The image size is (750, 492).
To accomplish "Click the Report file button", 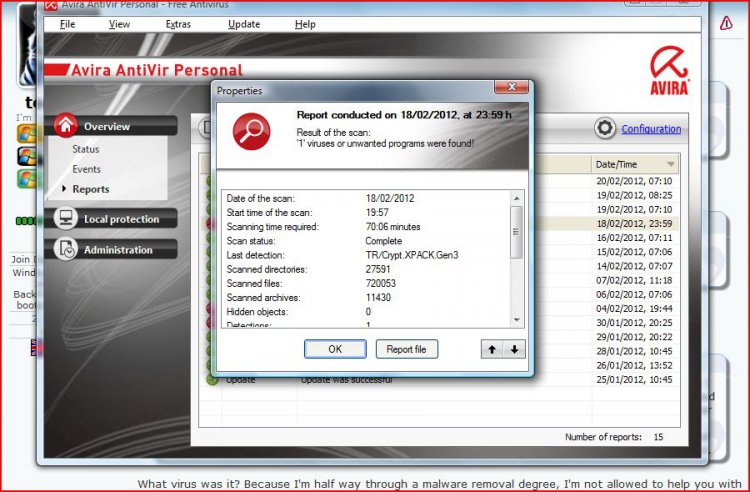I will [x=407, y=349].
